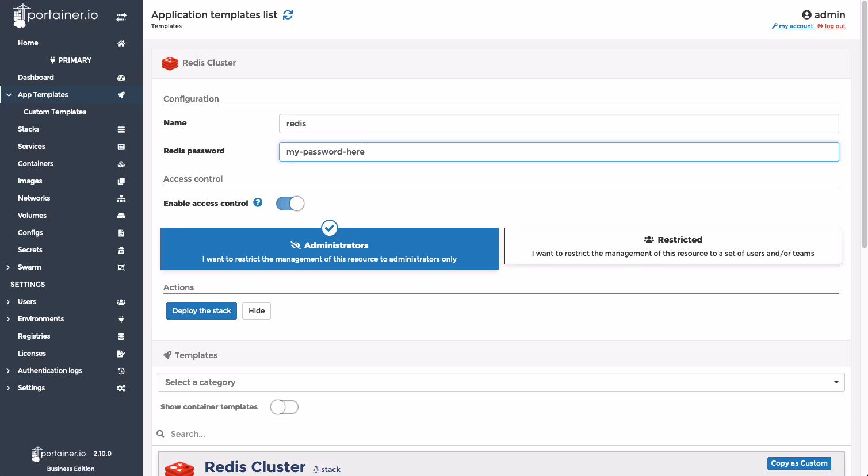This screenshot has height=476, width=868.
Task: Click the Licenses icon in sidebar
Action: point(121,354)
